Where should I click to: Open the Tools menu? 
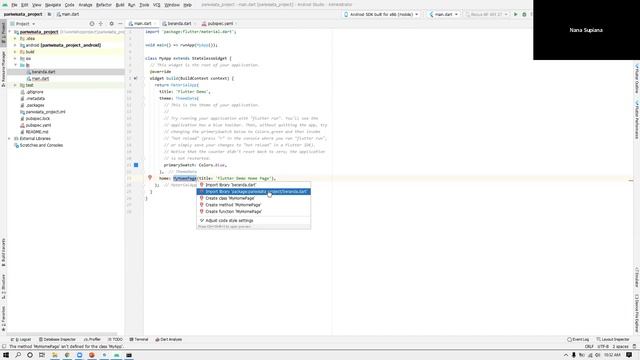pyautogui.click(x=144, y=5)
